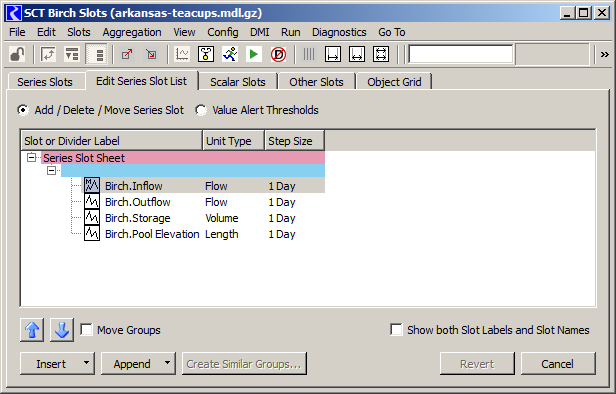Open the Go To menu

[392, 32]
